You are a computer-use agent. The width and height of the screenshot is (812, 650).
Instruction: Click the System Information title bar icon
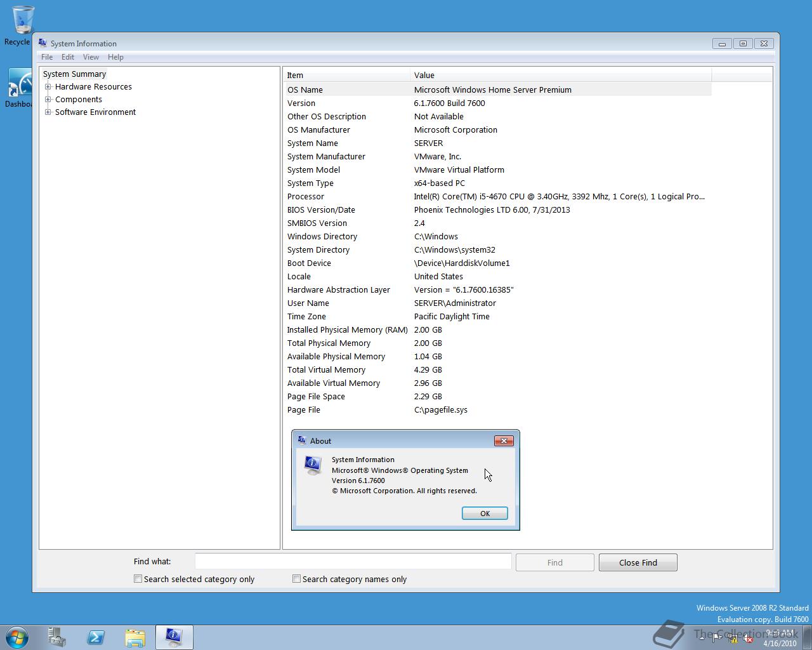[43, 43]
